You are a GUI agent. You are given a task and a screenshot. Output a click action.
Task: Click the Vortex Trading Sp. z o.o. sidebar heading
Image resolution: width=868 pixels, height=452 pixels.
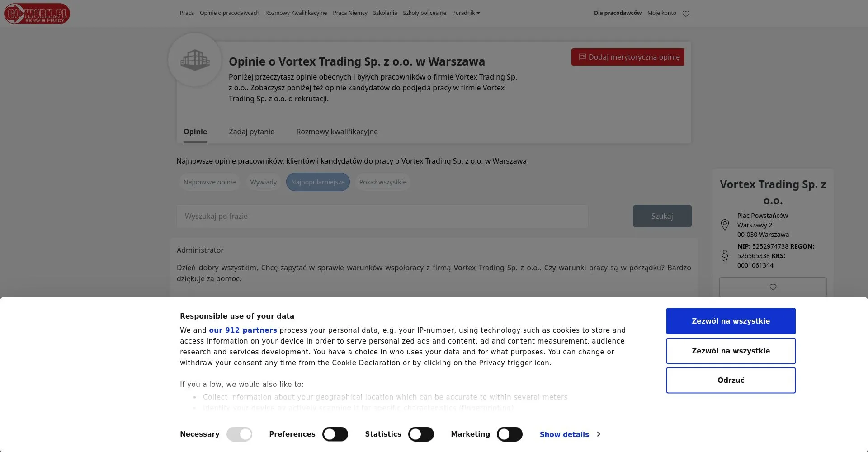pyautogui.click(x=773, y=193)
